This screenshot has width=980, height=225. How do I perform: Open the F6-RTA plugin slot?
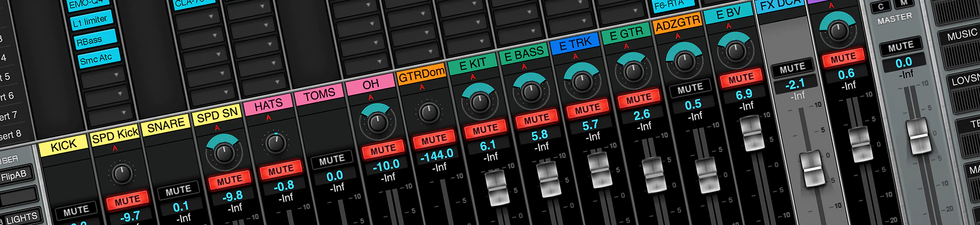(x=673, y=4)
